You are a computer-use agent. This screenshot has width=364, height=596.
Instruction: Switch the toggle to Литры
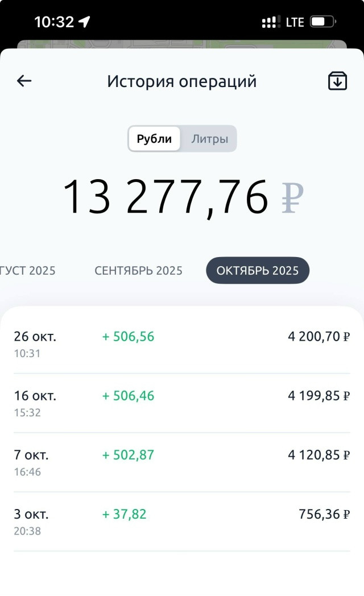pos(209,139)
